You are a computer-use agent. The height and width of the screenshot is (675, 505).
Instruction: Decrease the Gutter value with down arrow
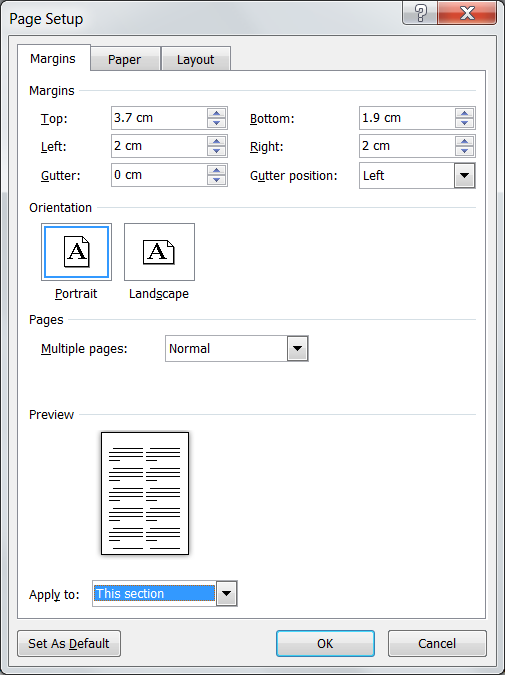pos(217,180)
